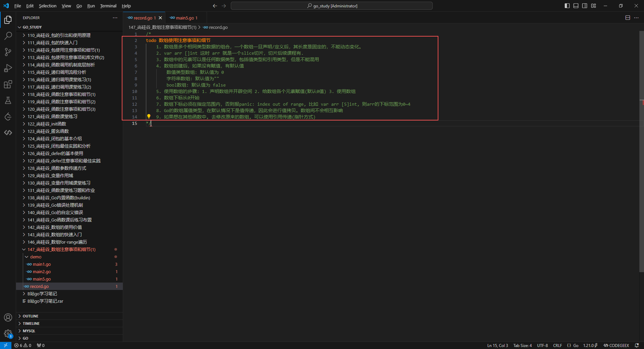The image size is (644, 349).
Task: Change the Tab Size: 4 setting
Action: point(523,345)
